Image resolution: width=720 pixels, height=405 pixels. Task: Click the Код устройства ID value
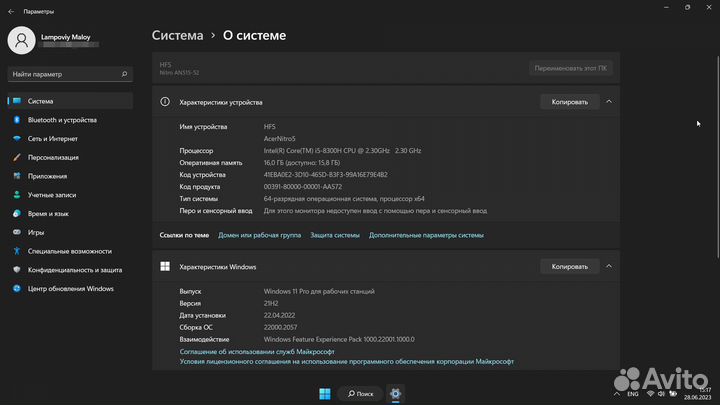326,174
